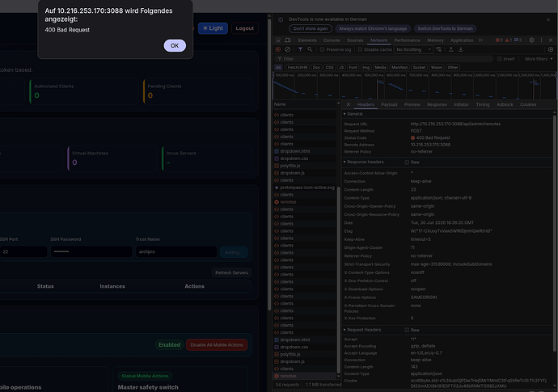Click Disable All Mobile Actions button
This screenshot has width=558, height=392.
(217, 344)
